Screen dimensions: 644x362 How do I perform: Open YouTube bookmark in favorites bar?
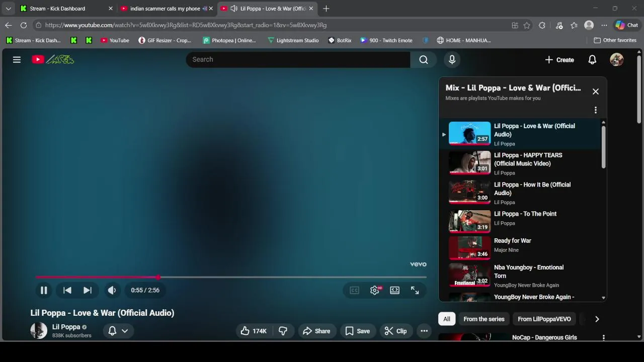pyautogui.click(x=115, y=40)
